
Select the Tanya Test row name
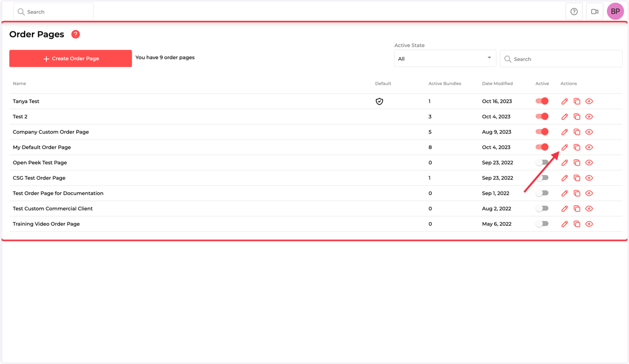[26, 102]
